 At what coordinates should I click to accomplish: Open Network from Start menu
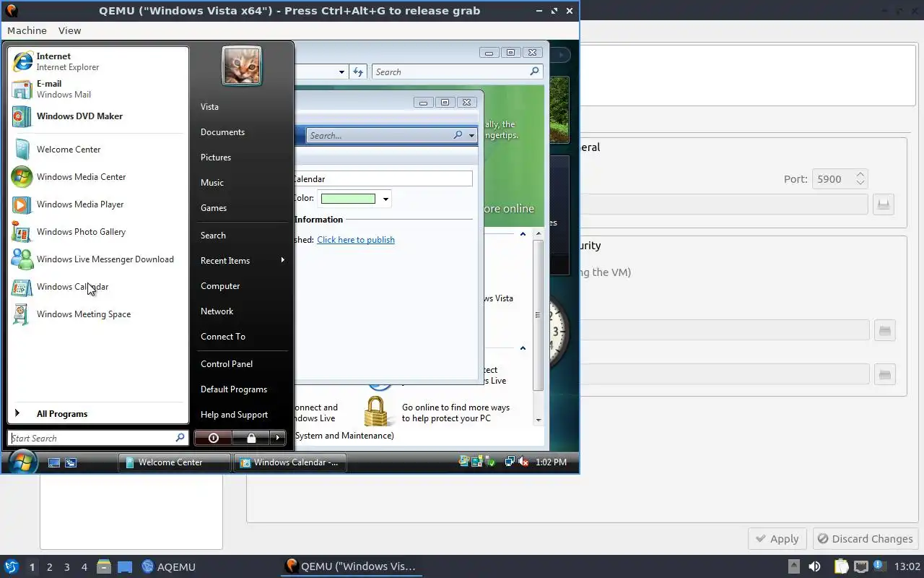(217, 311)
